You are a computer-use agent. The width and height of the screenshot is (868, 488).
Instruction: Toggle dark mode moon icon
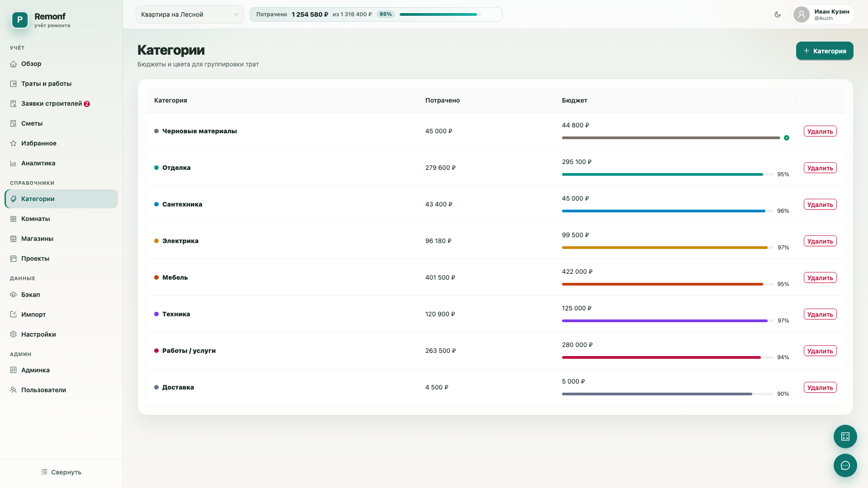pos(778,14)
